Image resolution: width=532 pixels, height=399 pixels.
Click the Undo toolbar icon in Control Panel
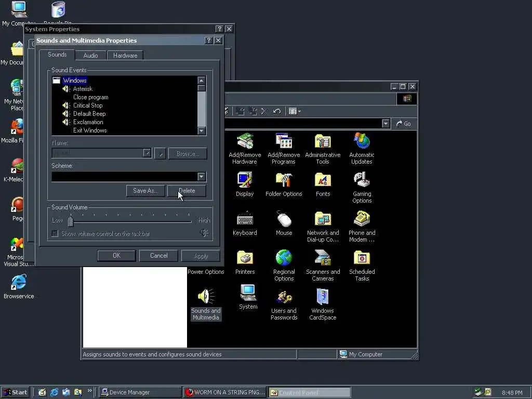tap(277, 111)
